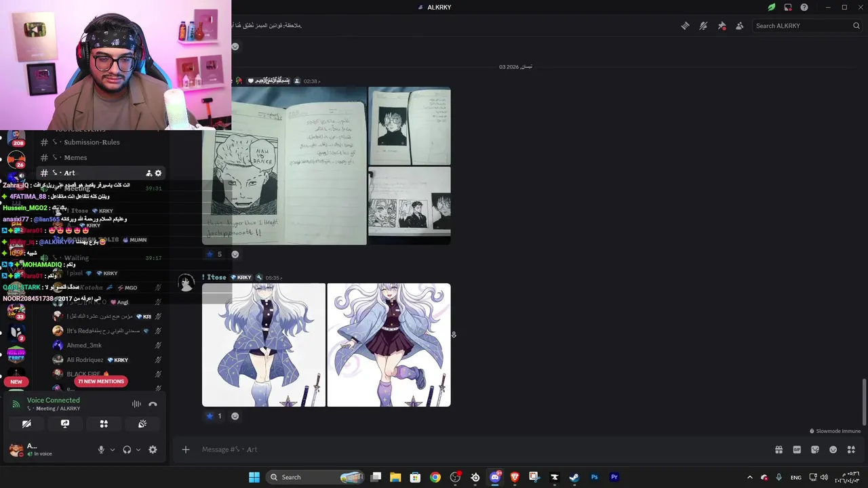Image resolution: width=868 pixels, height=488 pixels.
Task: Open Photoshop from taskbar
Action: tap(594, 477)
